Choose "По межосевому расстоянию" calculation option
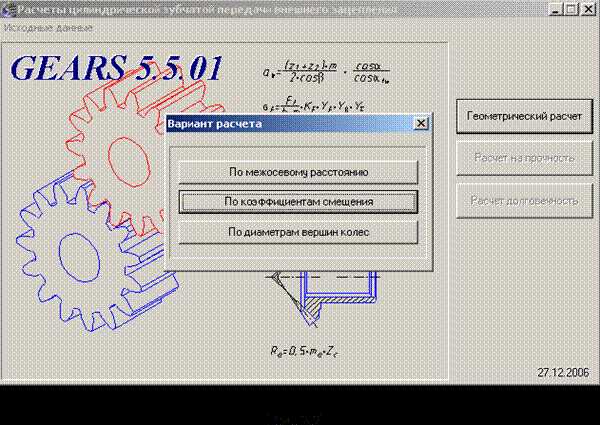 (x=298, y=172)
